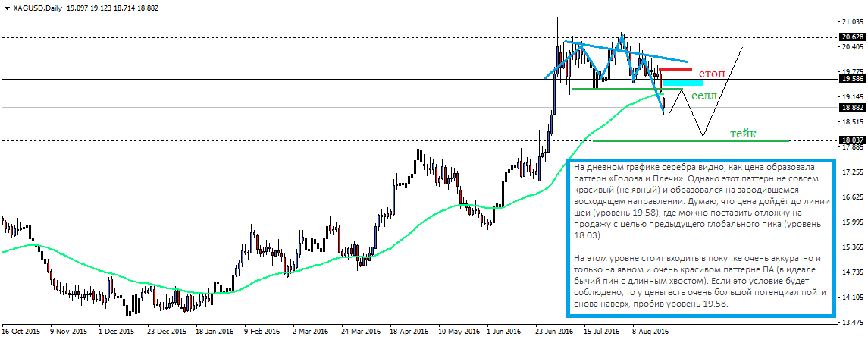Click the 20.405 price scale value
This screenshot has width=868, height=340.
click(853, 47)
